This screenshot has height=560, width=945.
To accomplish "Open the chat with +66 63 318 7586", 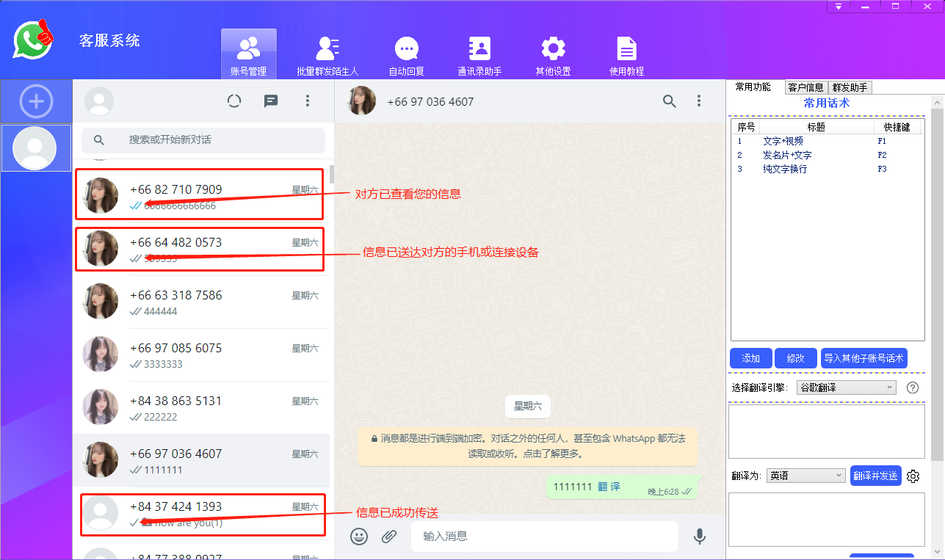I will pos(201,302).
